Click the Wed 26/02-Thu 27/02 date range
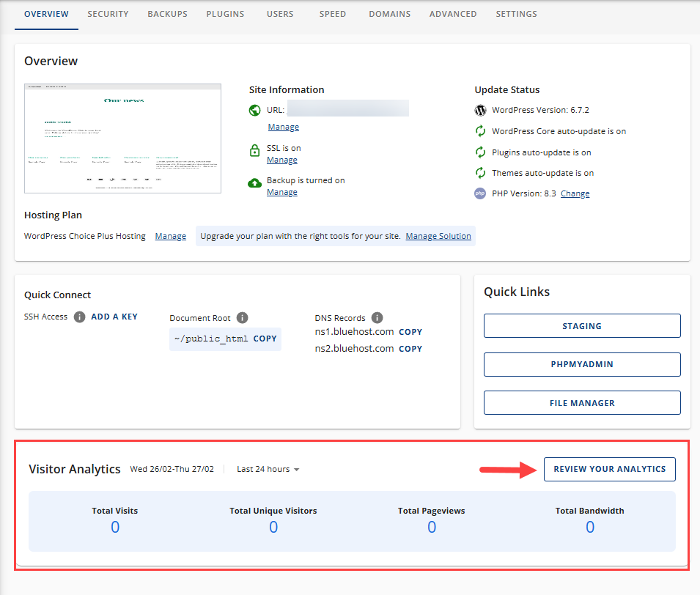The width and height of the screenshot is (700, 595). click(172, 469)
